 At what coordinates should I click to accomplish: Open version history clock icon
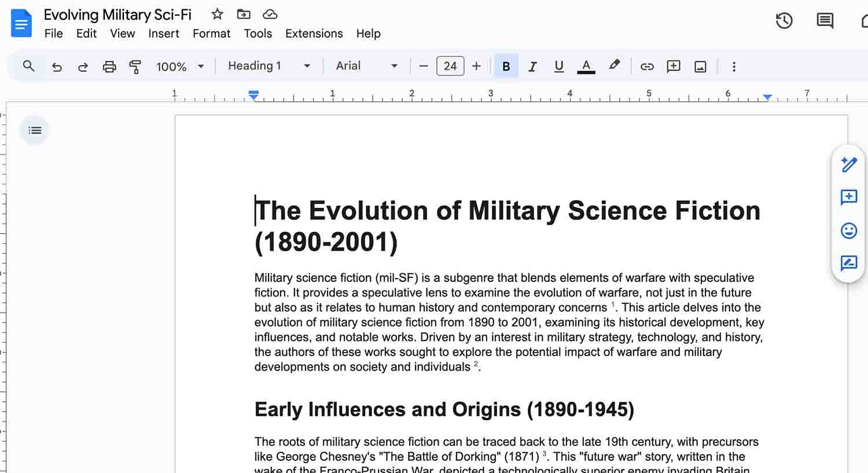coord(784,21)
